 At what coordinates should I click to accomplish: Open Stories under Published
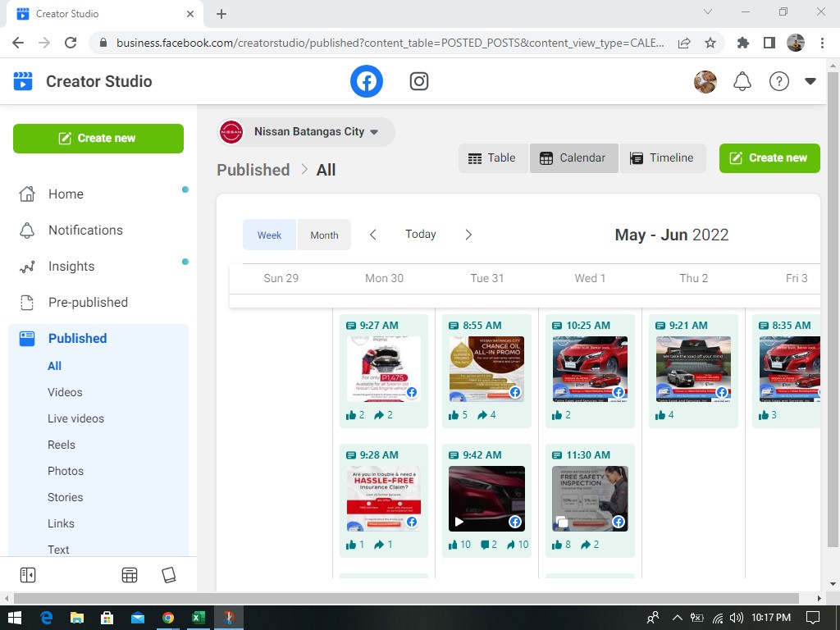(65, 497)
